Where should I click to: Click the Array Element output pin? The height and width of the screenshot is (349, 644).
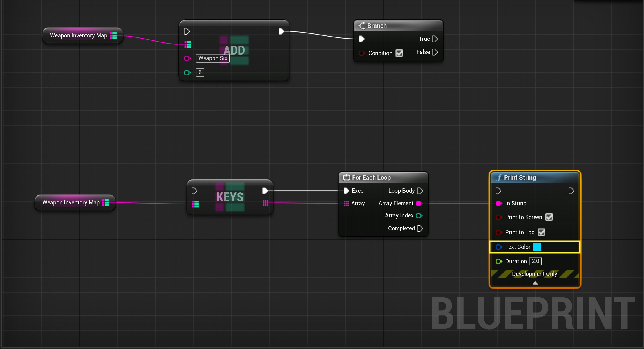tap(419, 203)
